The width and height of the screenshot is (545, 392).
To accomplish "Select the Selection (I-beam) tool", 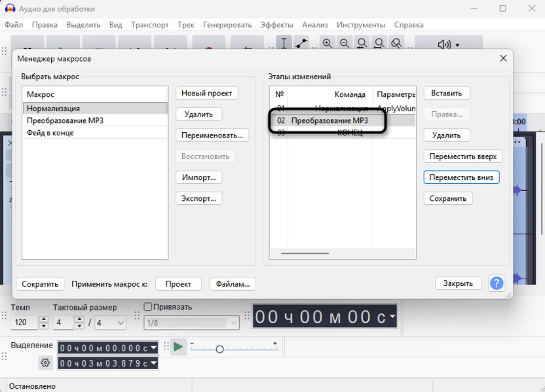I will 284,43.
